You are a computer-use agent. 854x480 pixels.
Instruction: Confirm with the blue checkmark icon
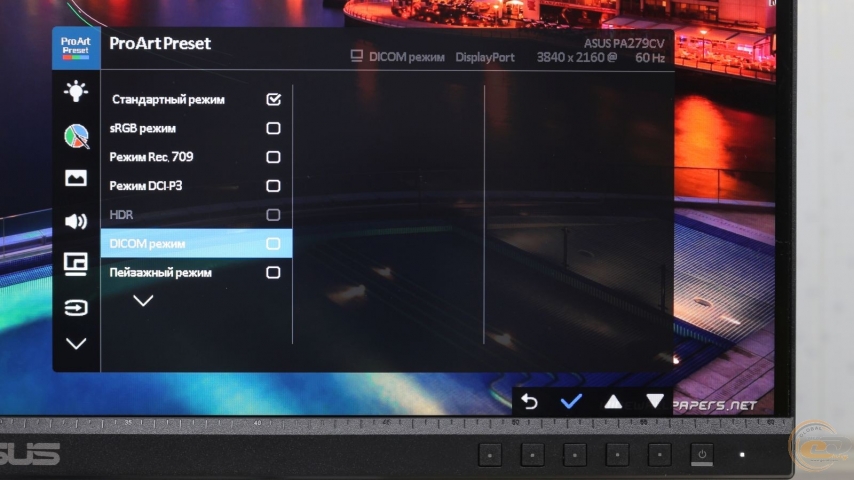pos(571,402)
